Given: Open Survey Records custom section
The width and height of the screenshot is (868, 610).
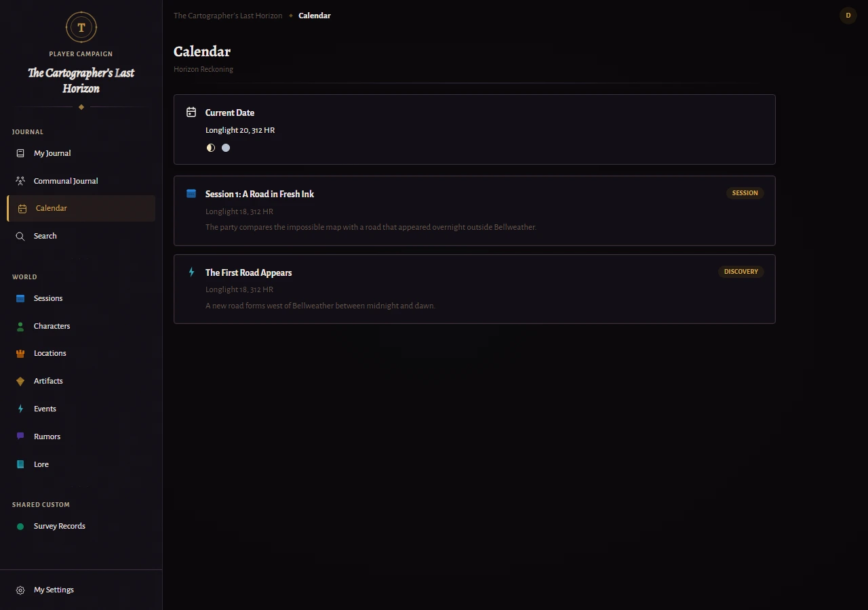Looking at the screenshot, I should tap(81, 526).
